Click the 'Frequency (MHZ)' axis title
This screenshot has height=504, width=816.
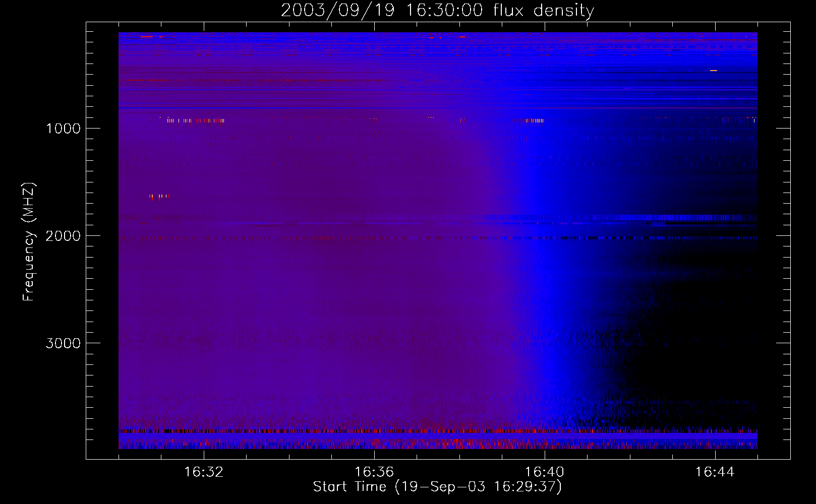[x=29, y=242]
